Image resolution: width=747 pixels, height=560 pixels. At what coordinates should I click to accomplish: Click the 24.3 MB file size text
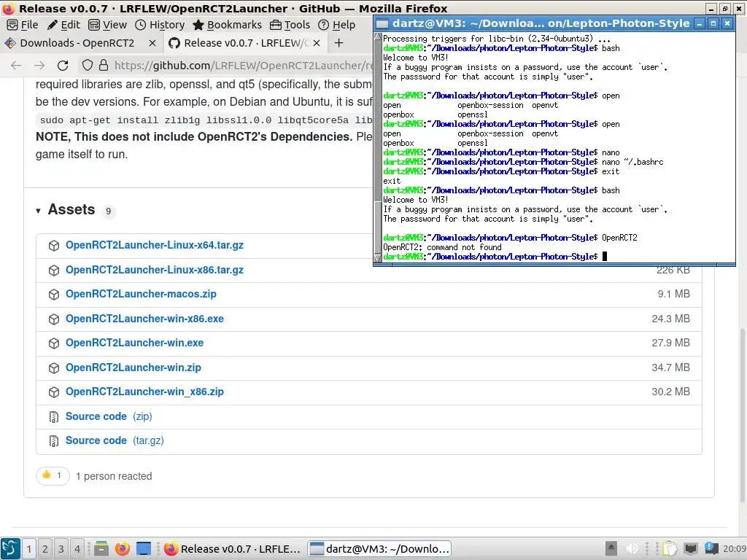(x=671, y=319)
